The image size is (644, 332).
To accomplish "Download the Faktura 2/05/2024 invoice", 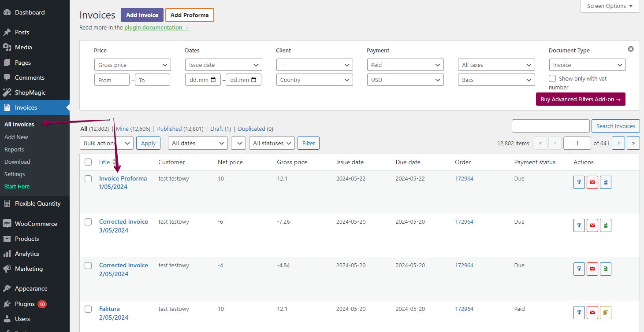I will click(579, 313).
